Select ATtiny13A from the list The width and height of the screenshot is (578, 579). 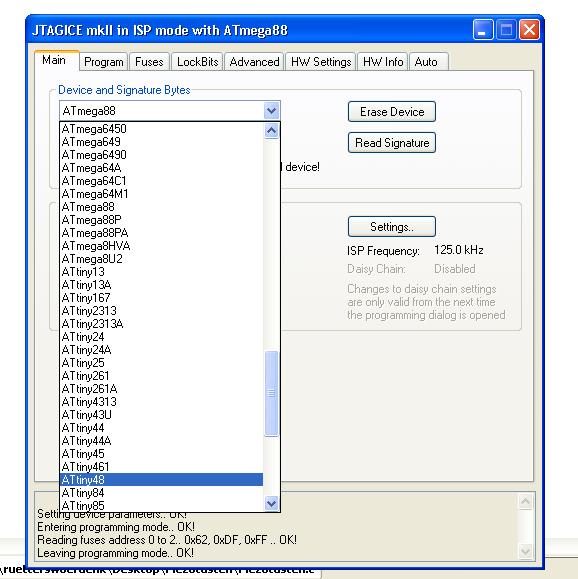(161, 285)
